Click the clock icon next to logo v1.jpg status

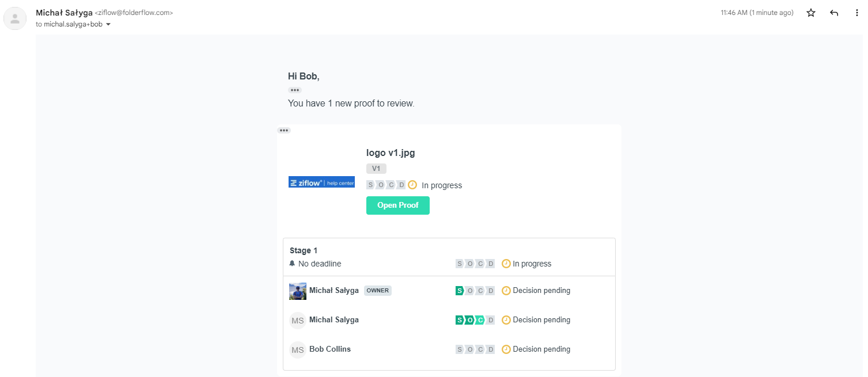(x=412, y=185)
